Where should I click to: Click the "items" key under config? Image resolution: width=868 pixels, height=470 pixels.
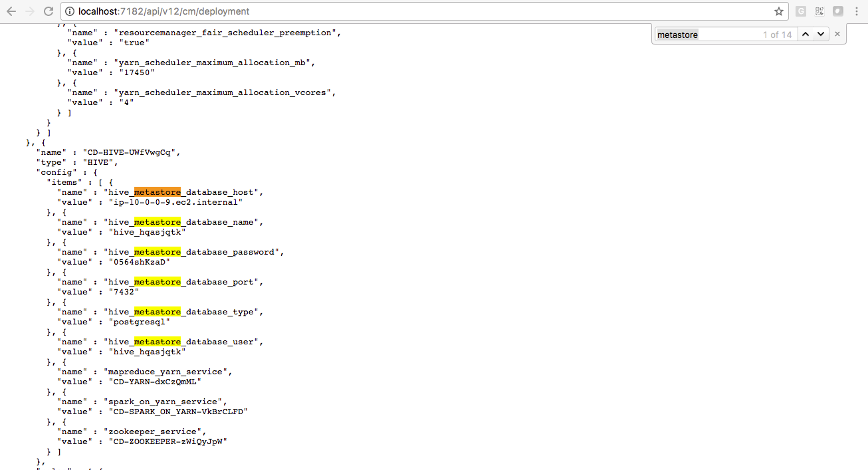(64, 182)
